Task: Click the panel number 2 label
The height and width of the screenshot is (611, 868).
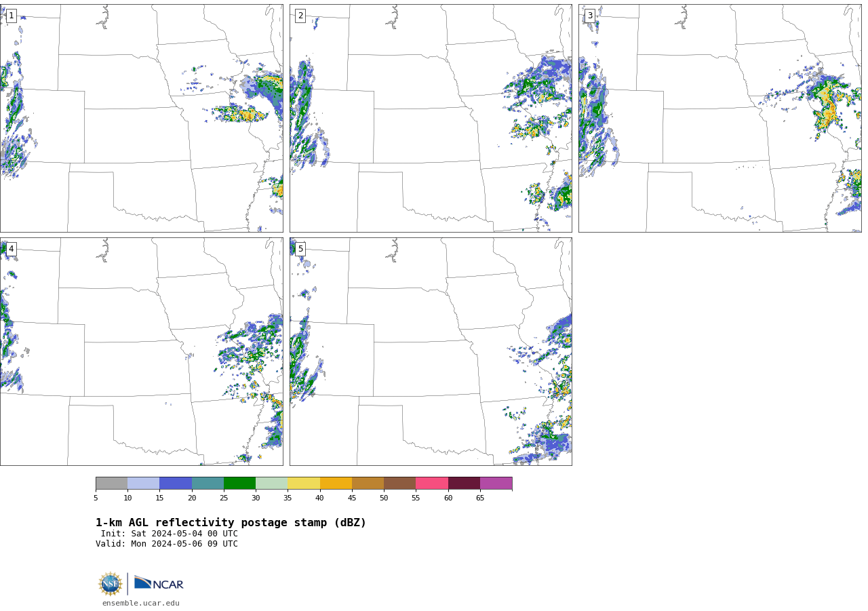Action: coord(300,16)
